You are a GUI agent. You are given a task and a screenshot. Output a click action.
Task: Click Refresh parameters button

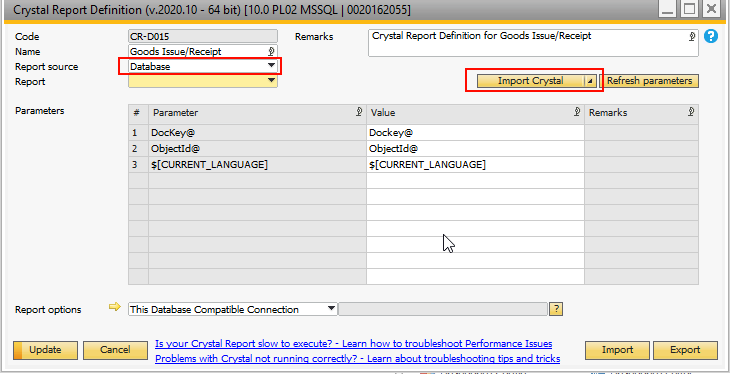pyautogui.click(x=649, y=81)
